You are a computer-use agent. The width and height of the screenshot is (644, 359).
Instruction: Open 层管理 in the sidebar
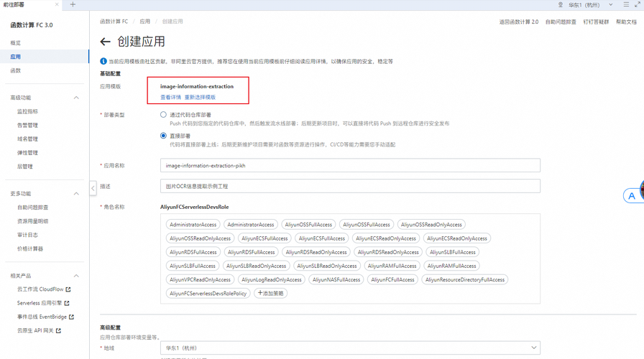pyautogui.click(x=25, y=167)
